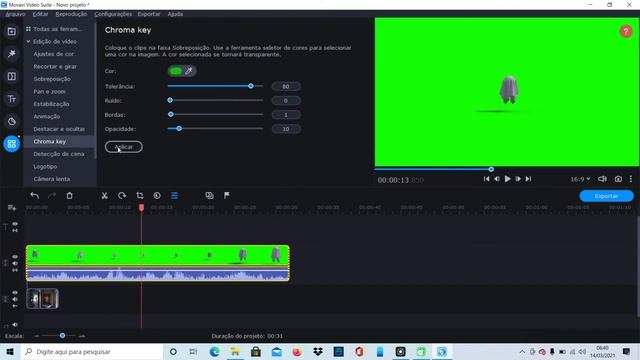Click the red help question mark
The height and width of the screenshot is (360, 640).
[x=626, y=31]
